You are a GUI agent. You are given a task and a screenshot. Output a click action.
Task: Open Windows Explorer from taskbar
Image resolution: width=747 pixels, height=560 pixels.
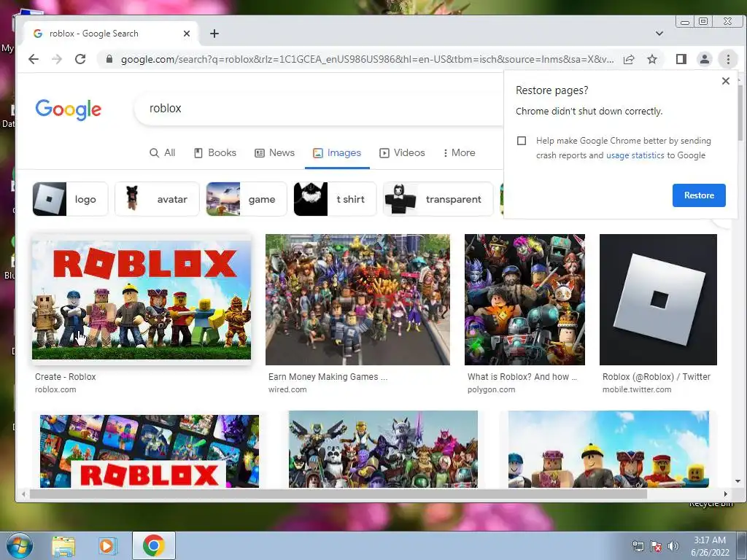pyautogui.click(x=63, y=545)
